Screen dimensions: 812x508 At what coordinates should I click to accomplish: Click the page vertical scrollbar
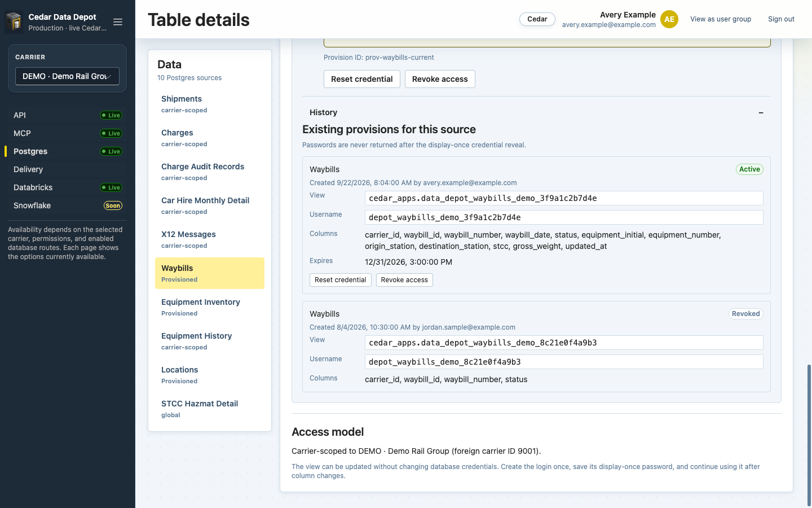click(x=809, y=435)
